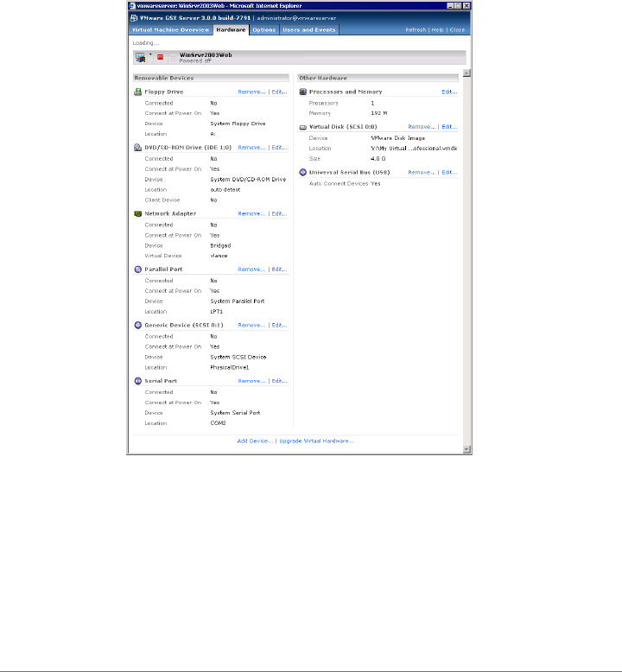
Task: Click the 'COM2' location value
Action: click(x=218, y=423)
